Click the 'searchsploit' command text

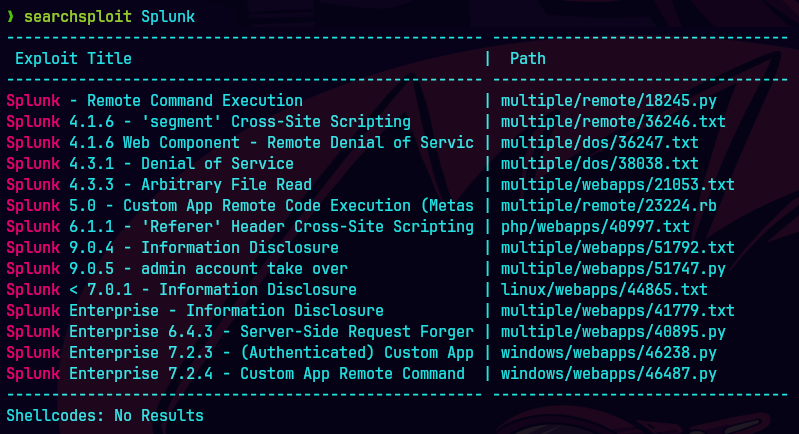point(78,17)
